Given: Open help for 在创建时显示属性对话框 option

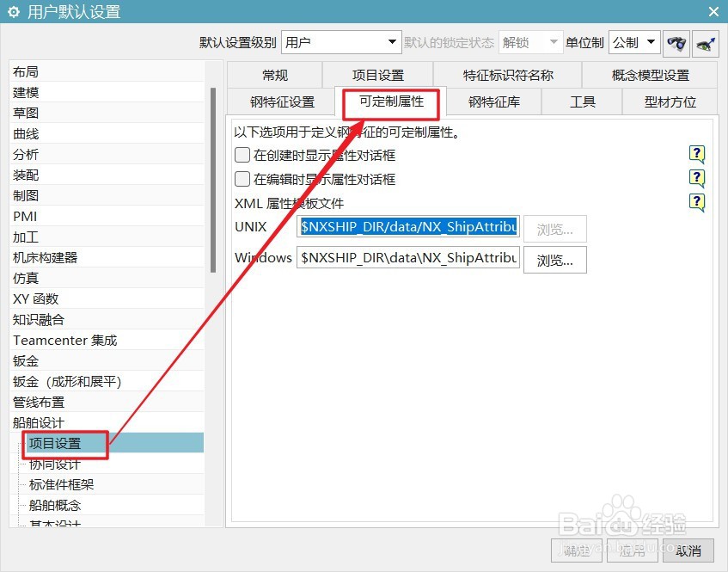Looking at the screenshot, I should click(695, 155).
